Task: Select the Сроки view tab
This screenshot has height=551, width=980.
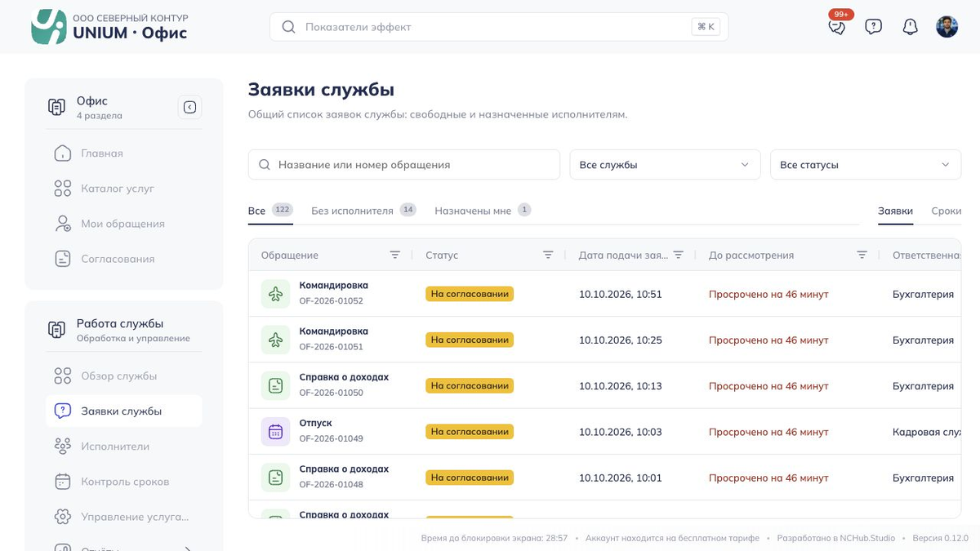Action: (947, 211)
